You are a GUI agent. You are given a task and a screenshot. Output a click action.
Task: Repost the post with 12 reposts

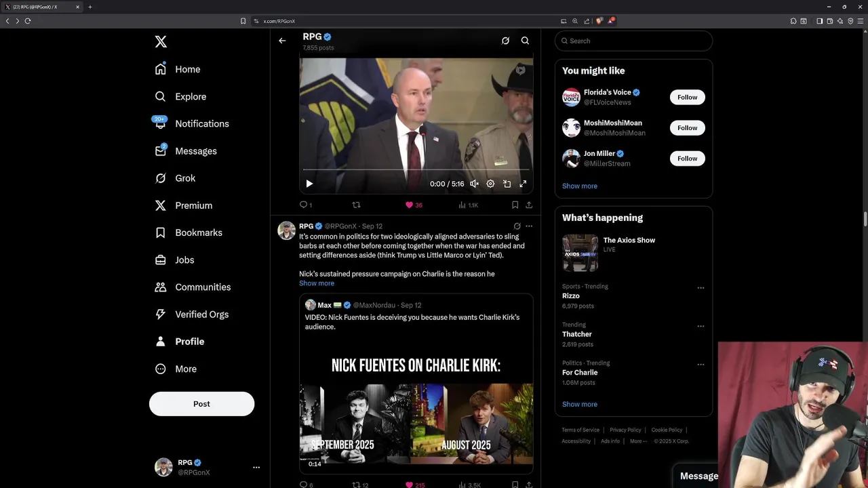(360, 485)
